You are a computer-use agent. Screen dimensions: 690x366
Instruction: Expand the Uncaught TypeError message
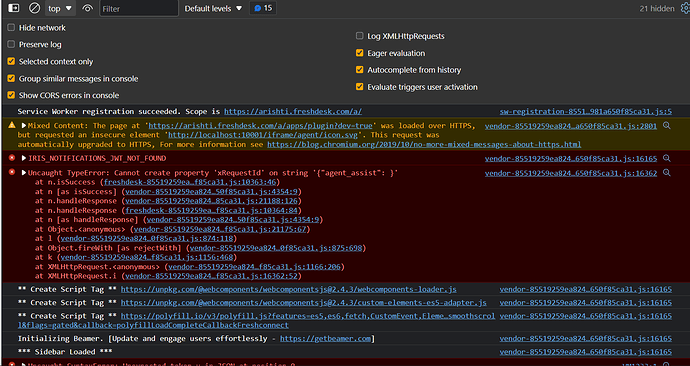(x=24, y=172)
